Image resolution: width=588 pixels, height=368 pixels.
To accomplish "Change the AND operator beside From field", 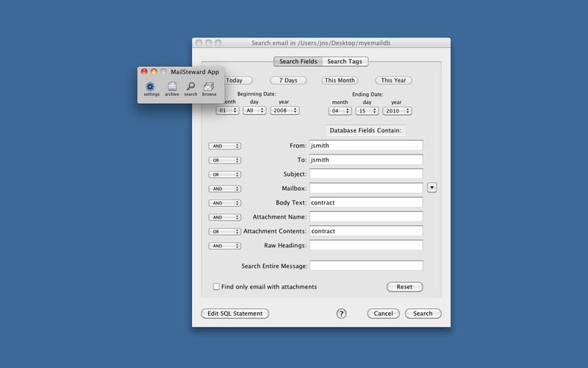I will click(x=224, y=146).
